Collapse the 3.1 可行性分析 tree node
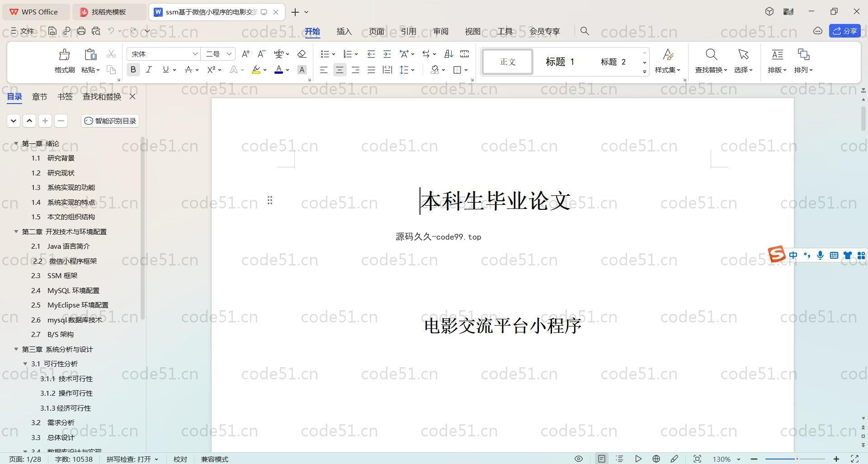Screen dimensions: 868x464 point(25,364)
